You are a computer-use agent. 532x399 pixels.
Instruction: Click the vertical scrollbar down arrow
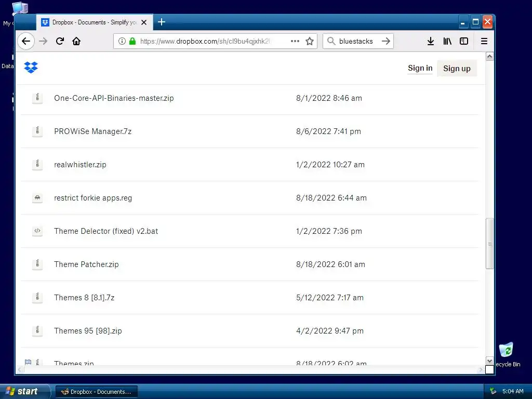(489, 361)
